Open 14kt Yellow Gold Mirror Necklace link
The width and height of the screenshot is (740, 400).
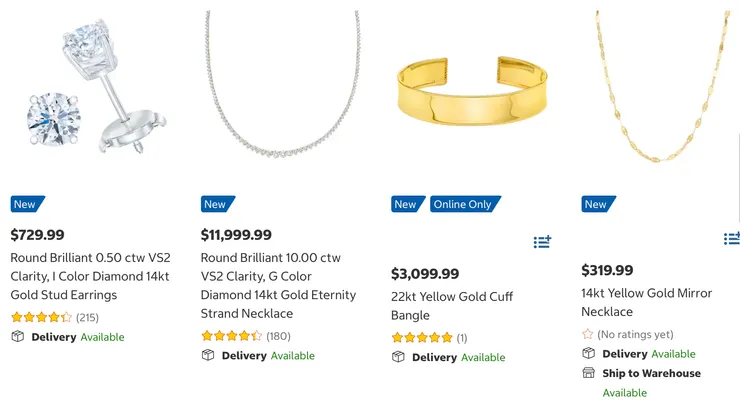click(x=646, y=302)
